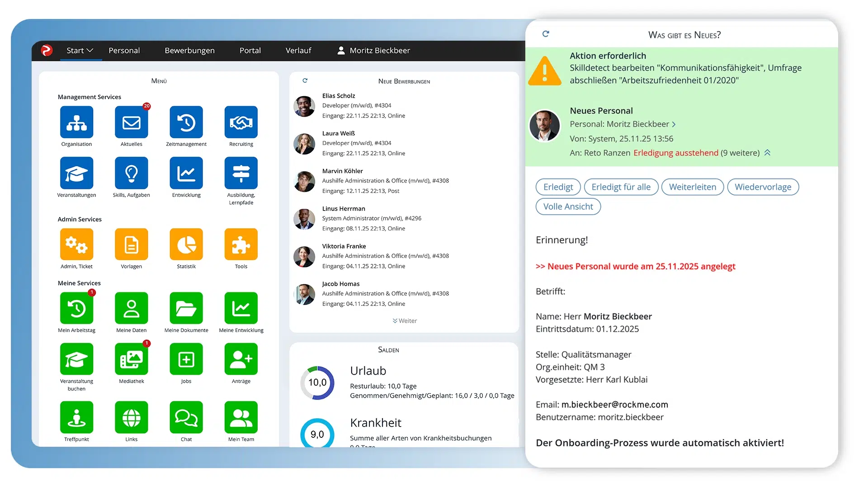868x488 pixels.
Task: Open the Bewerbungen menu item
Action: pos(189,51)
